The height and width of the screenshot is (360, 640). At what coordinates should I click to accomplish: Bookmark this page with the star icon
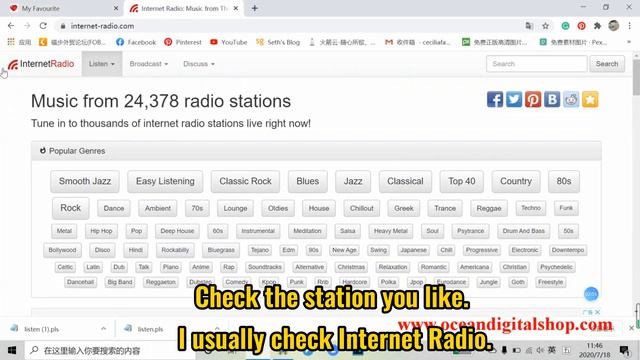(x=546, y=26)
